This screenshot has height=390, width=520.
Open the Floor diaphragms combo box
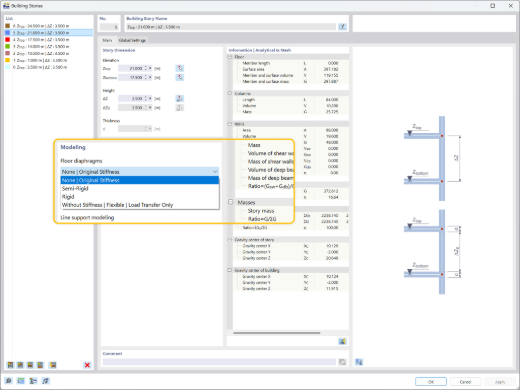[x=140, y=172]
